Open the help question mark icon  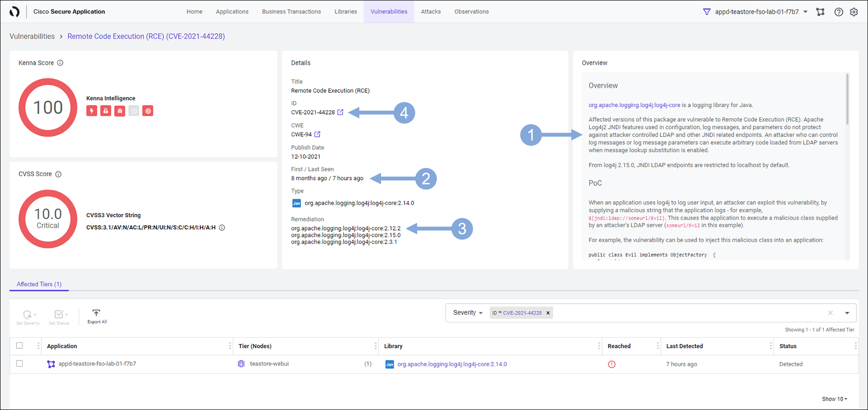click(839, 12)
